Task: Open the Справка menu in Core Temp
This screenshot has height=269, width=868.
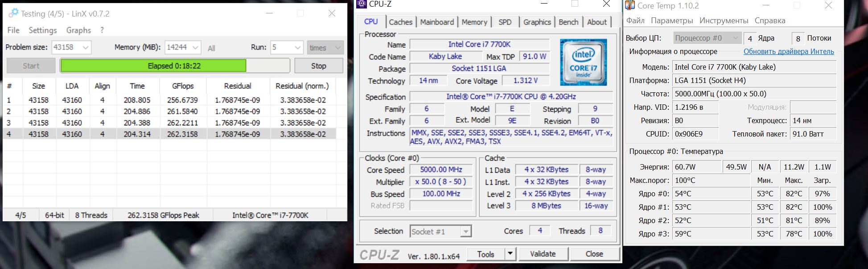Action: click(770, 21)
